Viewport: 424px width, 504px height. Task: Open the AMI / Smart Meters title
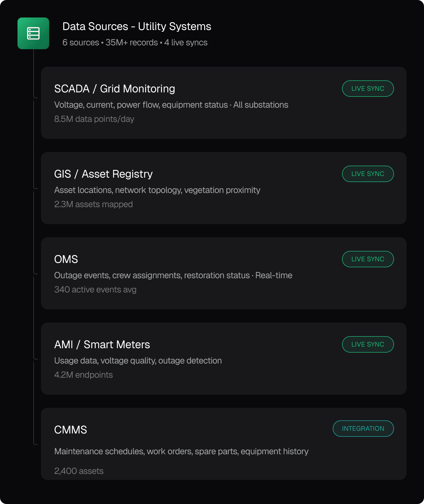click(102, 345)
